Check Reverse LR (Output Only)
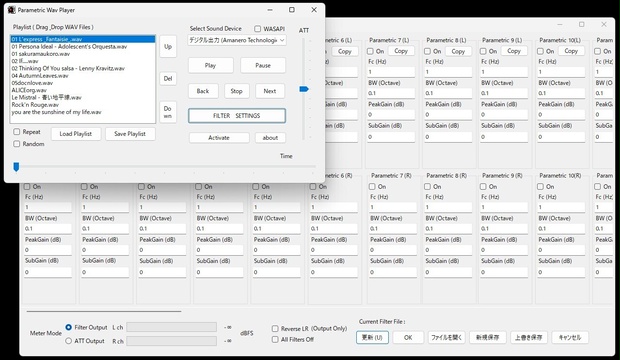Image resolution: width=620 pixels, height=360 pixels. [x=275, y=328]
